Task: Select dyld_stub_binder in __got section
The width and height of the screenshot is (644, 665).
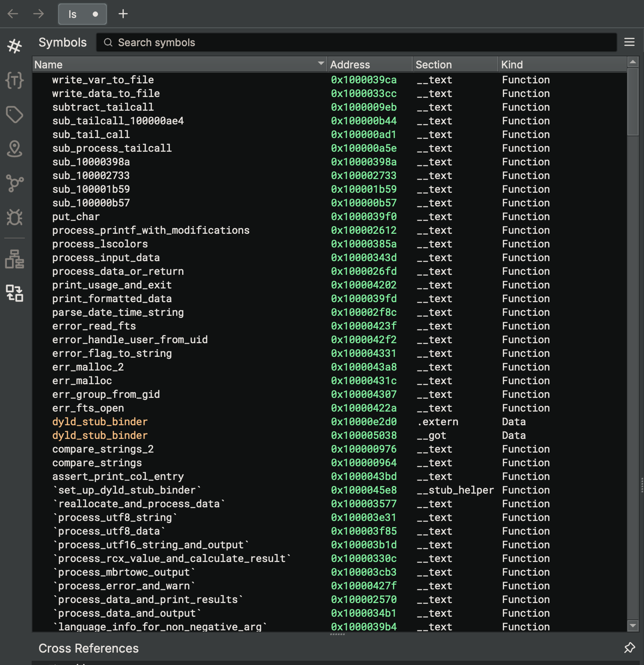Action: (x=100, y=435)
